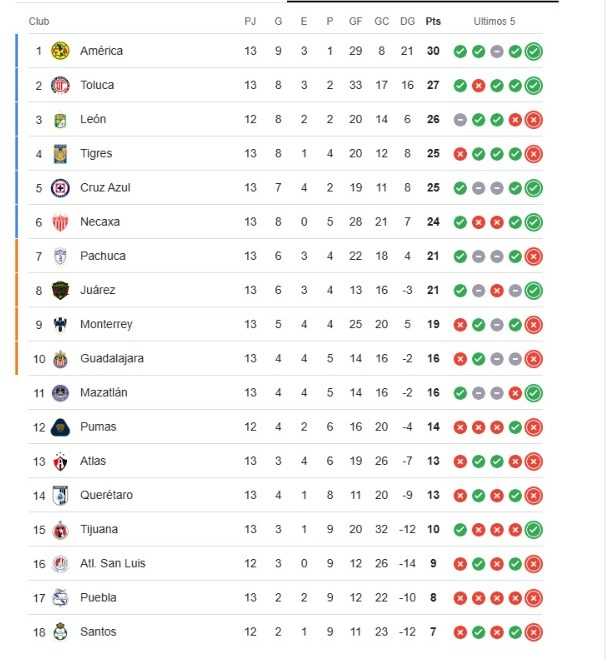Click the Ultimos 5 column header
This screenshot has width=608, height=660.
pyautogui.click(x=494, y=21)
